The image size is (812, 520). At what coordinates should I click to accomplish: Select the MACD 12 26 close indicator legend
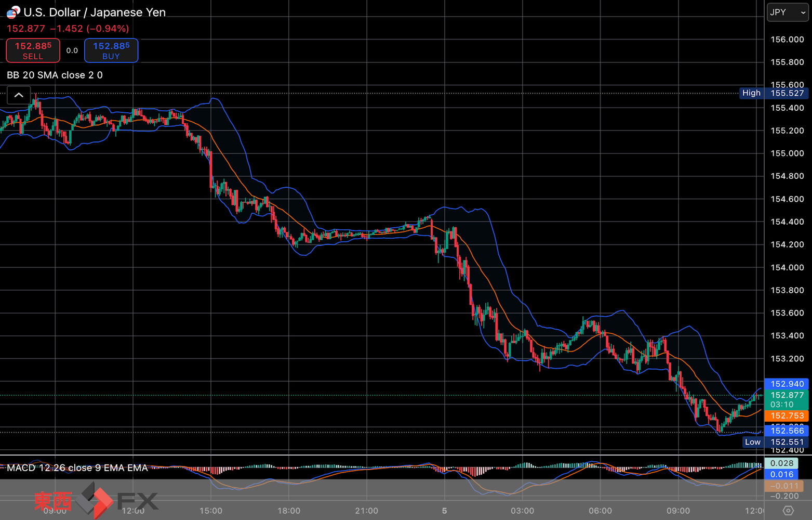click(77, 467)
